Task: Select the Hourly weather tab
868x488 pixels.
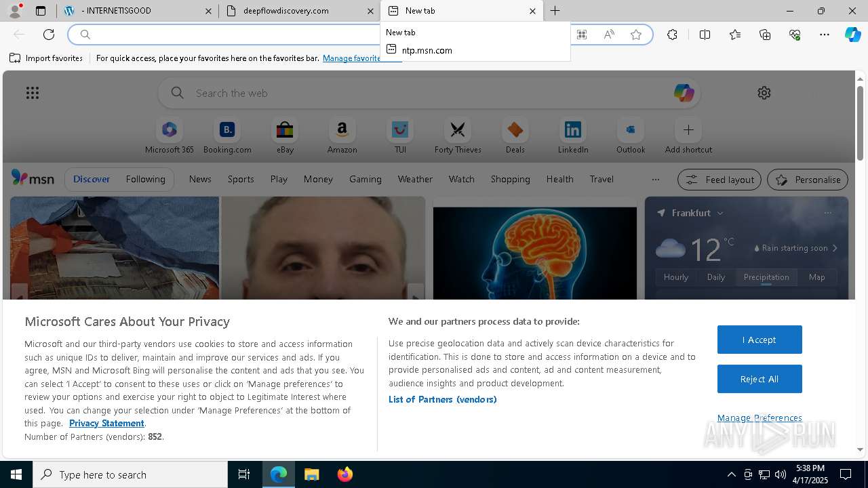Action: pos(676,277)
